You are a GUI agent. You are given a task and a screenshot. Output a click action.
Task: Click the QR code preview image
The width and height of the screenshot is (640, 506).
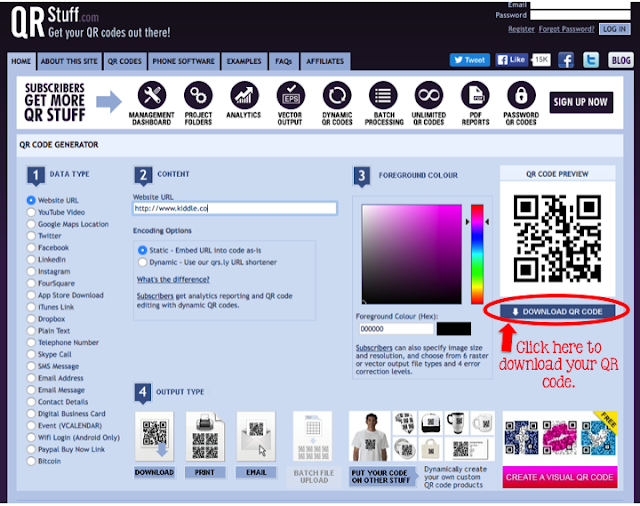pos(557,238)
